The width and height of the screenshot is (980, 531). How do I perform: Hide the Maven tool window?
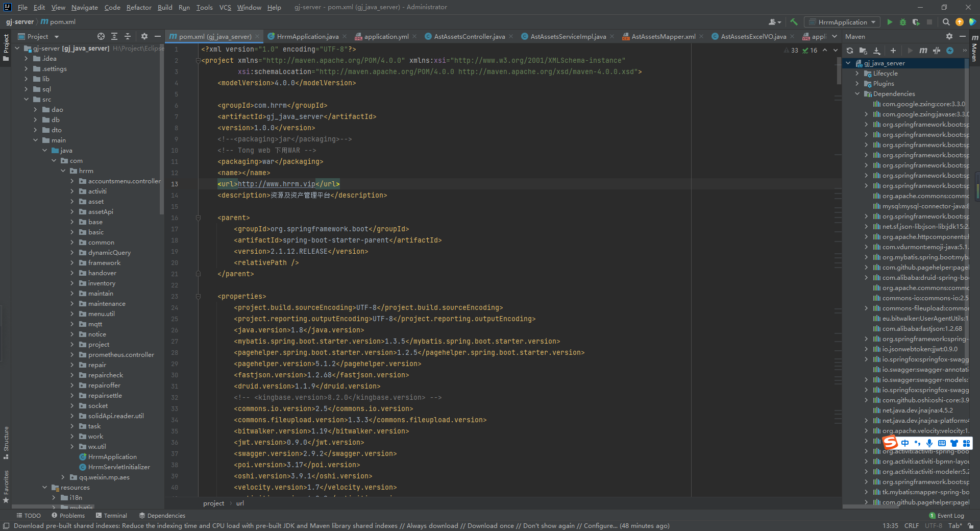(963, 36)
